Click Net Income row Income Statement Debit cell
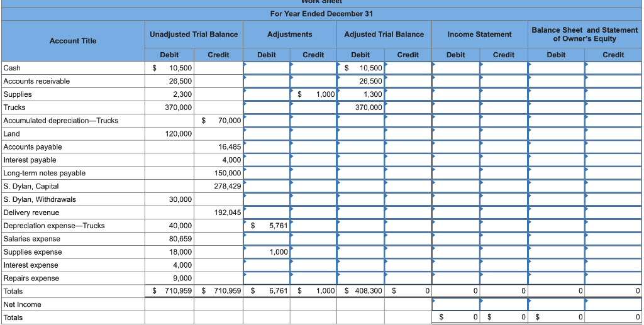Image resolution: width=644 pixels, height=325 pixels. [455, 304]
